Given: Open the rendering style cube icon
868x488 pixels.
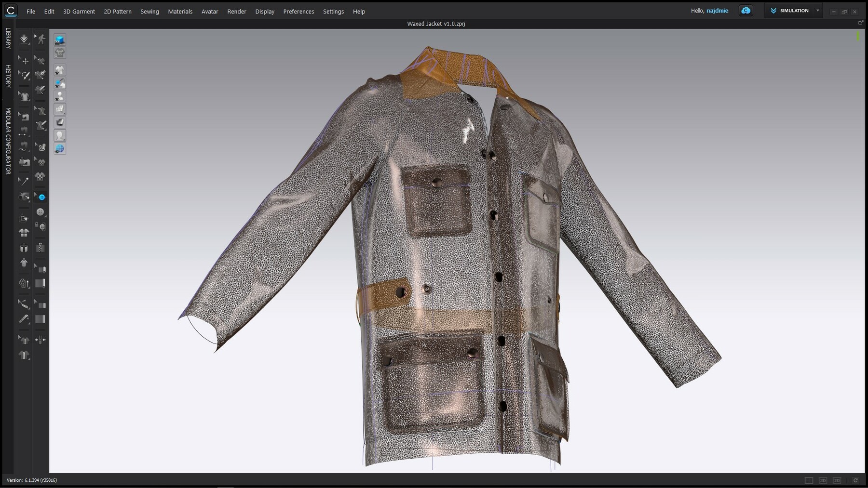Looking at the screenshot, I should 59,40.
